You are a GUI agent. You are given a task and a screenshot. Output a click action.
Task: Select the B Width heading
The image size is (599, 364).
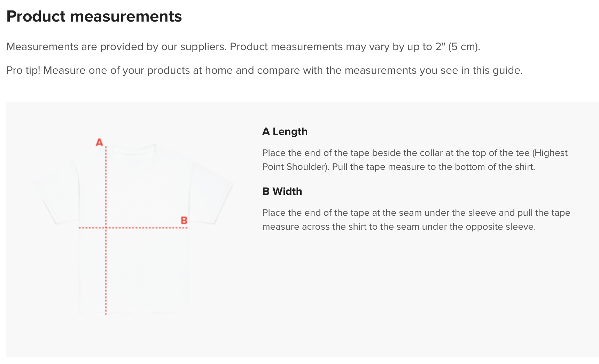[x=282, y=191]
